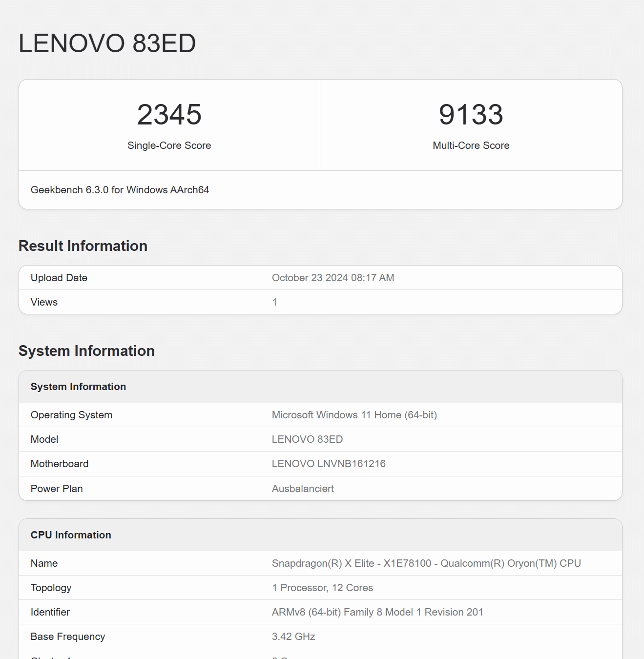This screenshot has height=659, width=644.
Task: Click the LENOVO 83ED page title
Action: point(107,43)
